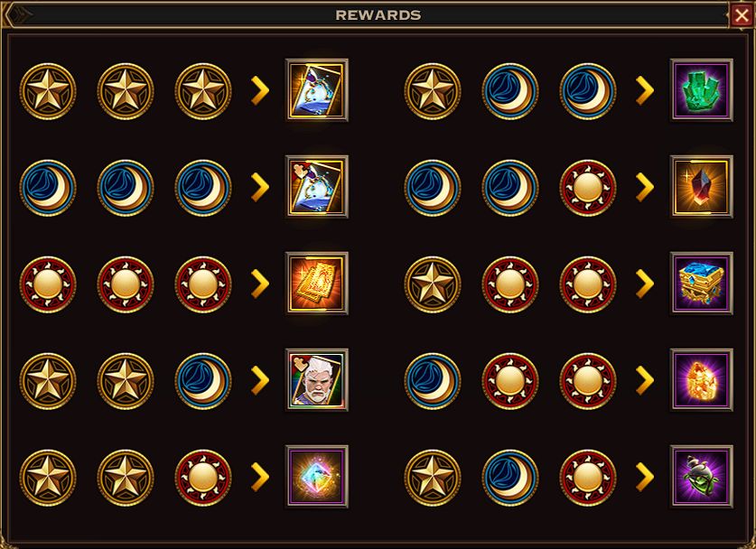Select the glowing orange crystal reward
The height and width of the screenshot is (549, 756).
702,380
